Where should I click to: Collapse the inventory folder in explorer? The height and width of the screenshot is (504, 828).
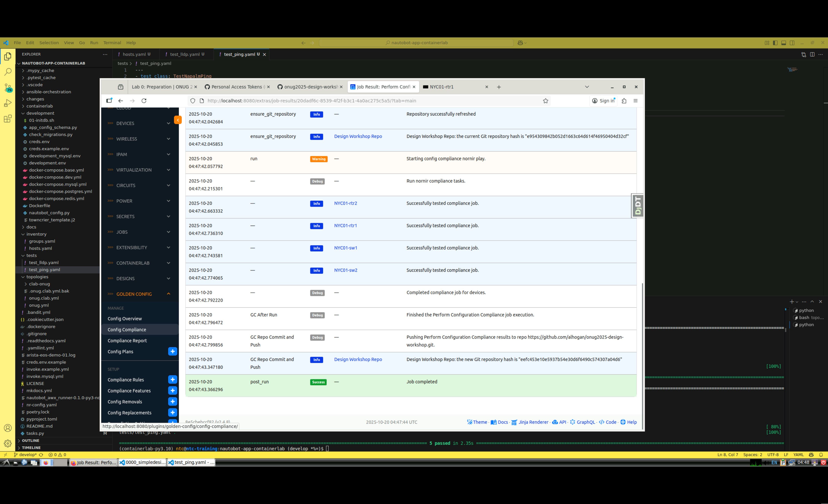pos(36,234)
